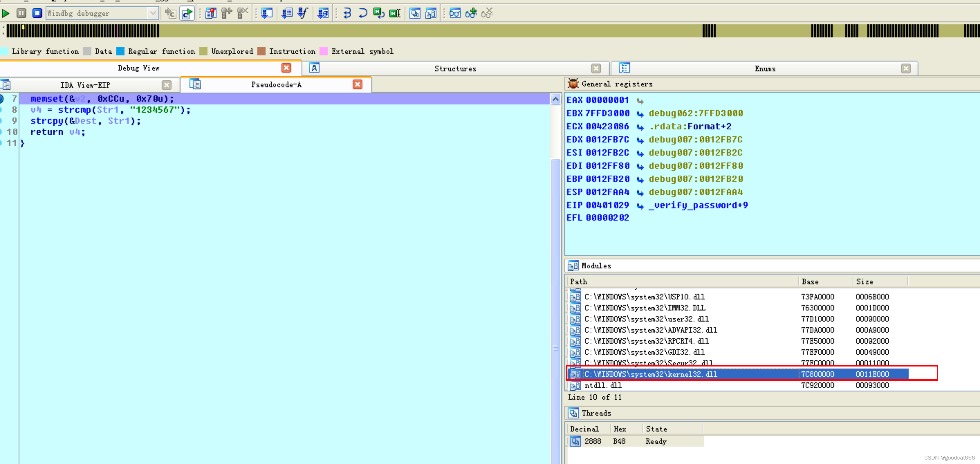Close the Structures tab
Image resolution: width=980 pixels, height=464 pixels.
[x=596, y=69]
